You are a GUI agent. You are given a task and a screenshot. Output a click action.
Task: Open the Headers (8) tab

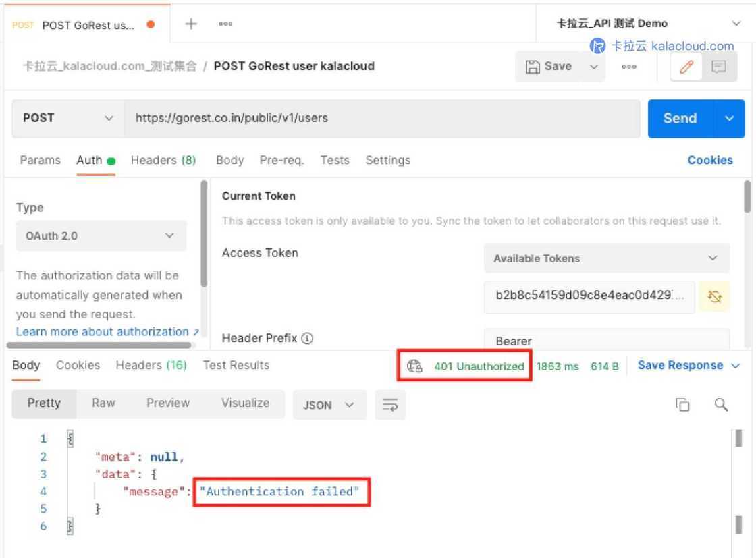point(163,160)
